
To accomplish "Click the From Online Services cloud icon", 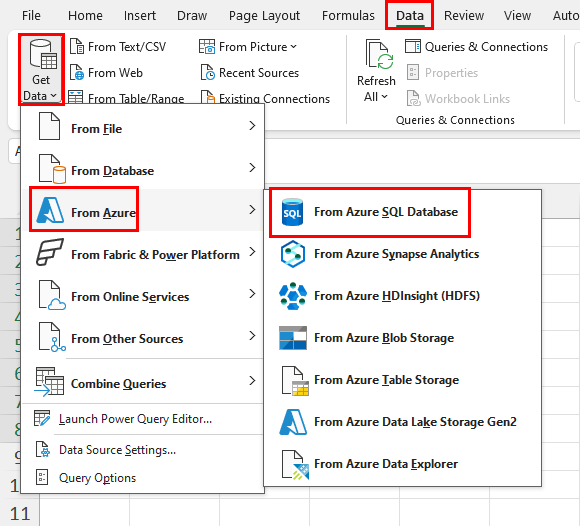I will 52,295.
